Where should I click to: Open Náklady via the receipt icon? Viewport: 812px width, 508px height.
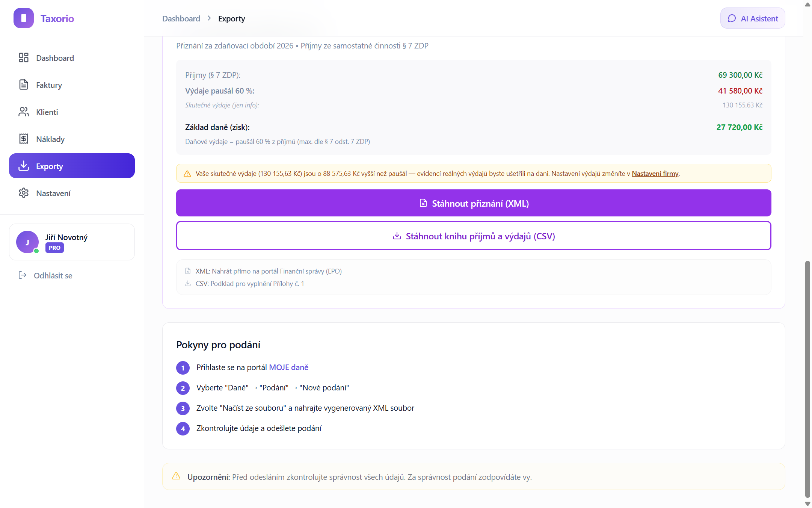pos(24,139)
